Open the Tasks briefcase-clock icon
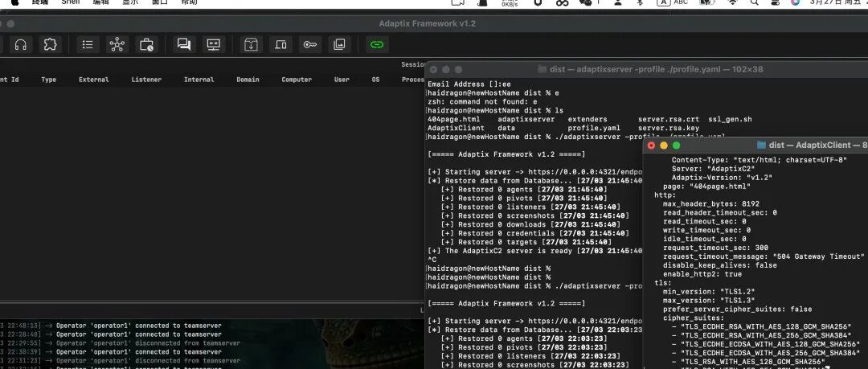This screenshot has width=868, height=369. (x=147, y=45)
